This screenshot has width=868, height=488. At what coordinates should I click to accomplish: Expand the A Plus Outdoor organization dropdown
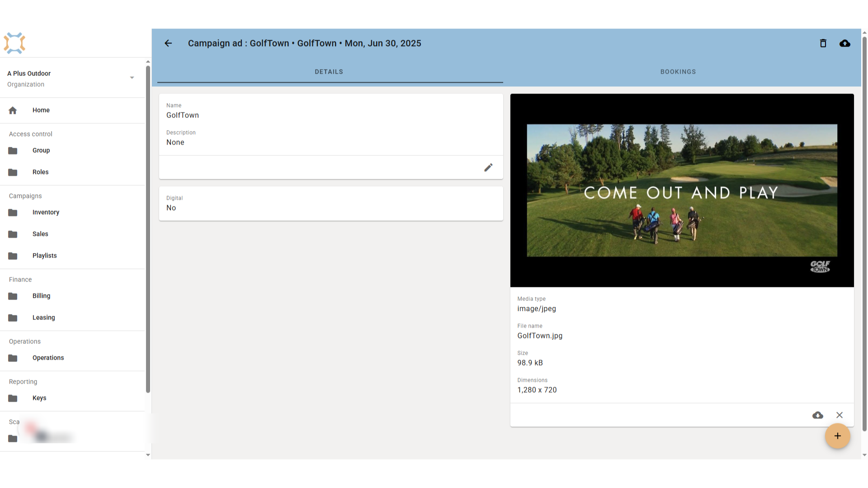pos(132,78)
